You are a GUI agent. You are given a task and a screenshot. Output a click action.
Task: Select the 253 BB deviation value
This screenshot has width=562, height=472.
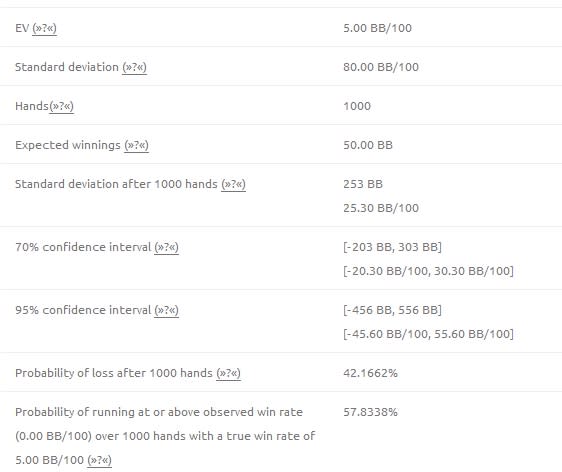click(x=363, y=184)
